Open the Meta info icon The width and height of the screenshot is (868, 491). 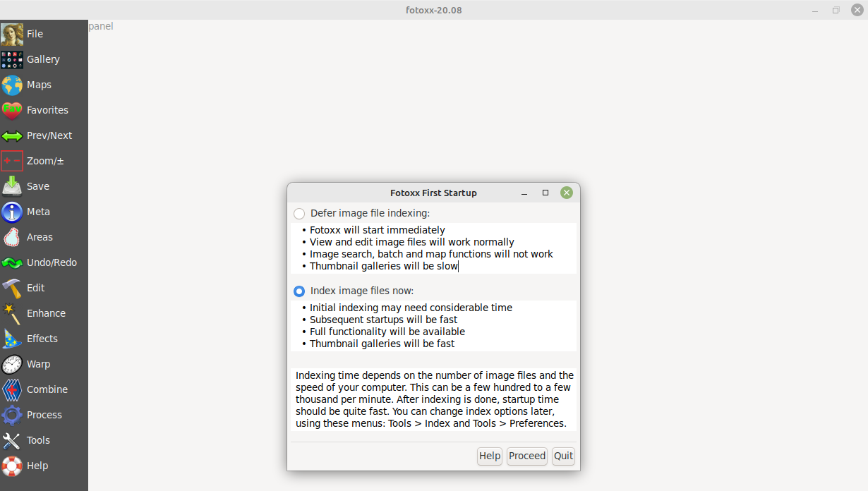click(12, 212)
